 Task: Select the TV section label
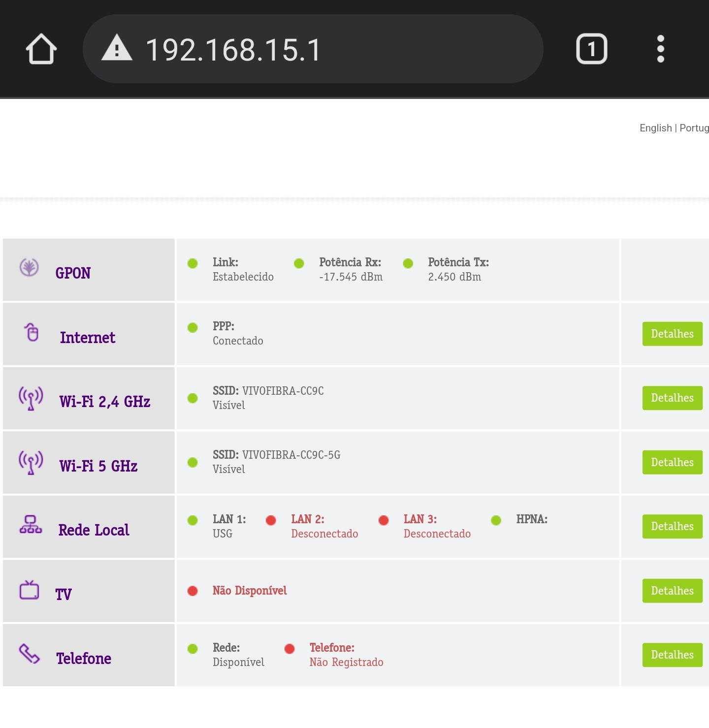[64, 595]
